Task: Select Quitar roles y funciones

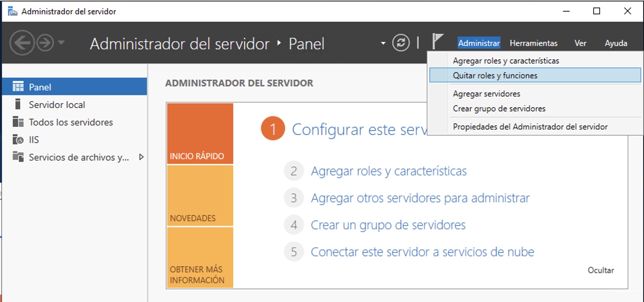Action: pyautogui.click(x=535, y=75)
